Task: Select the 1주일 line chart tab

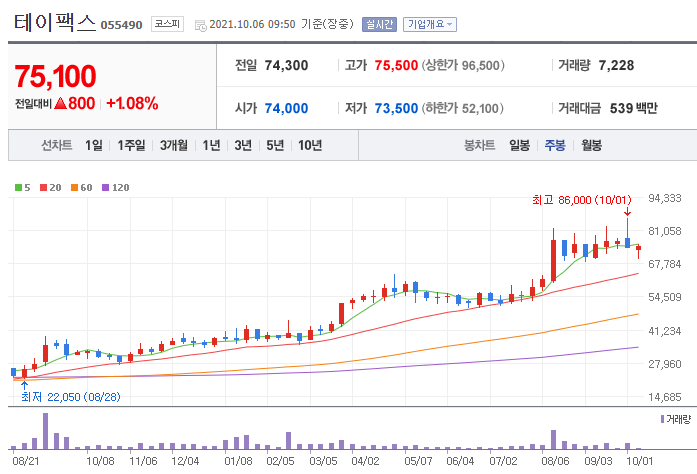Action: [x=131, y=145]
